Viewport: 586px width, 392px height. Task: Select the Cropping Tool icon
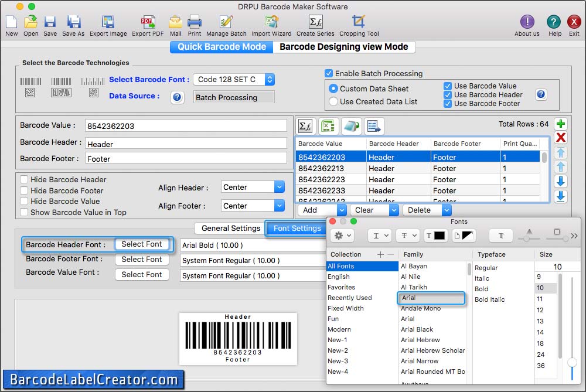[359, 22]
